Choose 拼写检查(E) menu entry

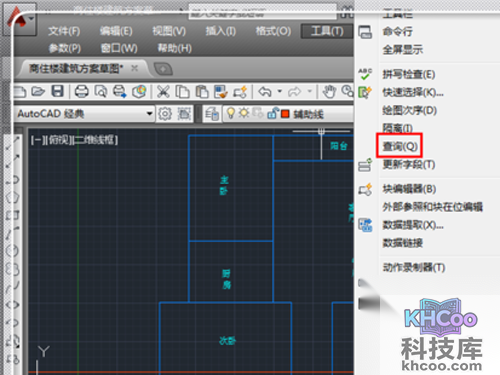pyautogui.click(x=409, y=74)
